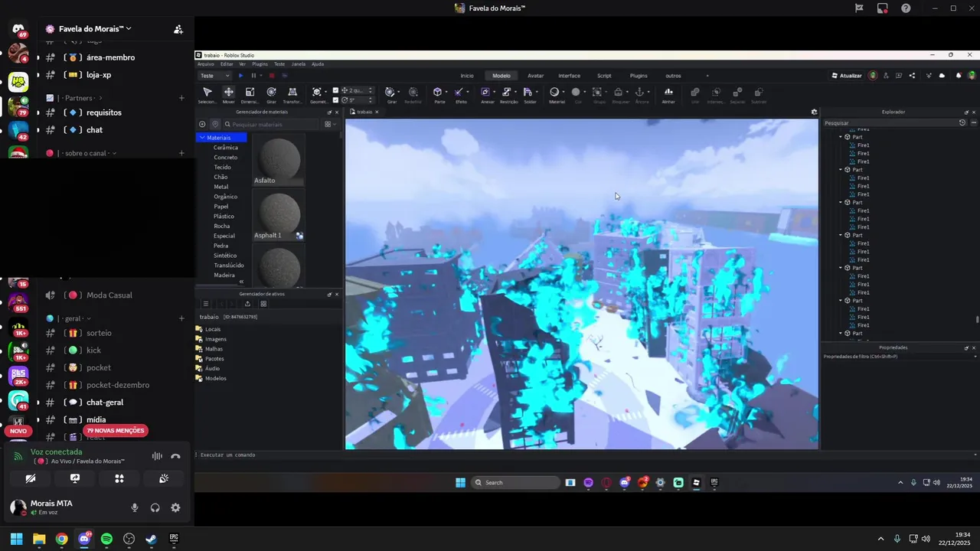The width and height of the screenshot is (980, 551).
Task: Open the Teste mode dropdown
Action: point(214,76)
